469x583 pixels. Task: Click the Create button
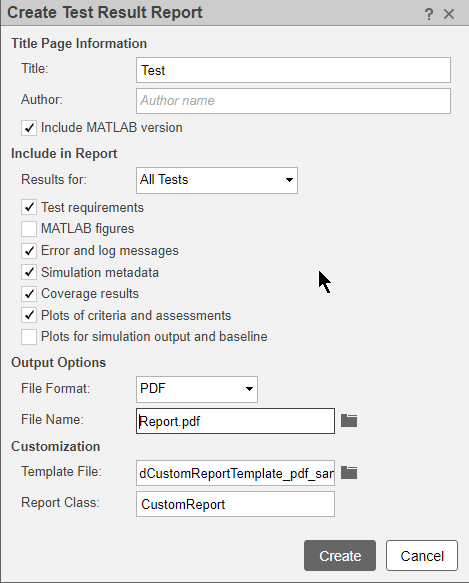[340, 555]
